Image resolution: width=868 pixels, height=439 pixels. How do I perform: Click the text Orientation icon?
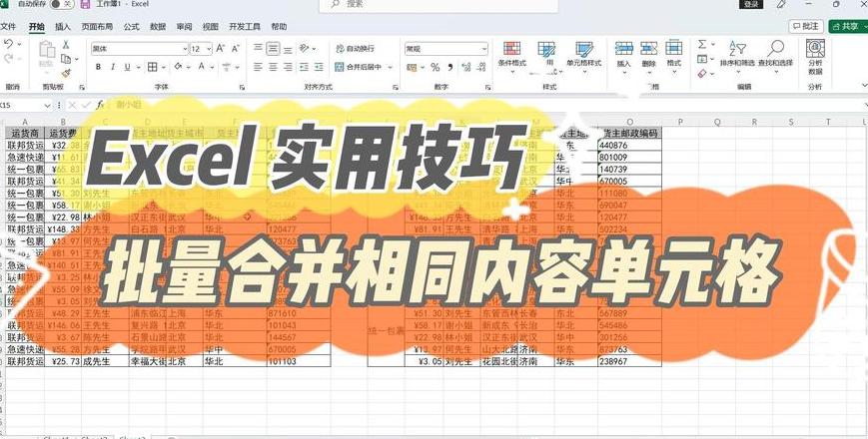point(304,49)
